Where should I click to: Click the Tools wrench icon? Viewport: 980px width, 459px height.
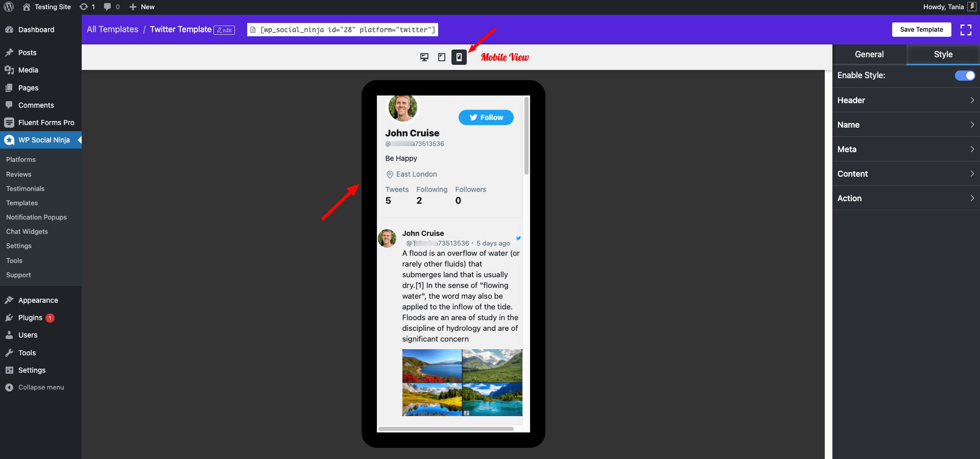[9, 353]
